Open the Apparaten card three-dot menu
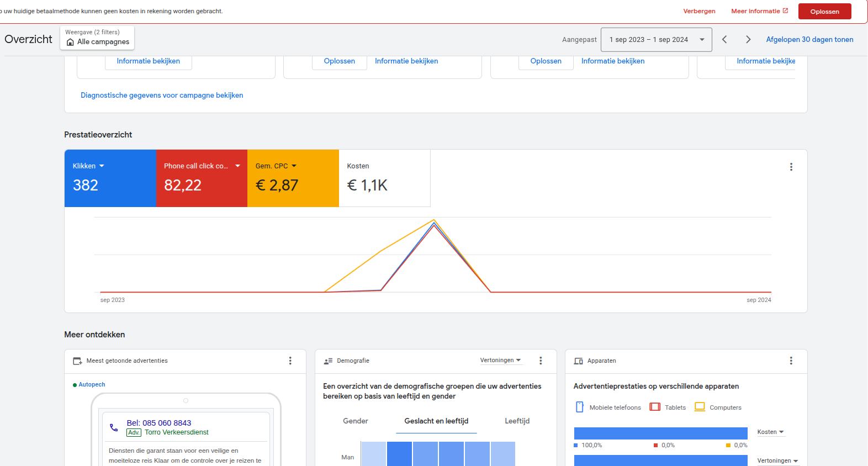 (x=791, y=361)
